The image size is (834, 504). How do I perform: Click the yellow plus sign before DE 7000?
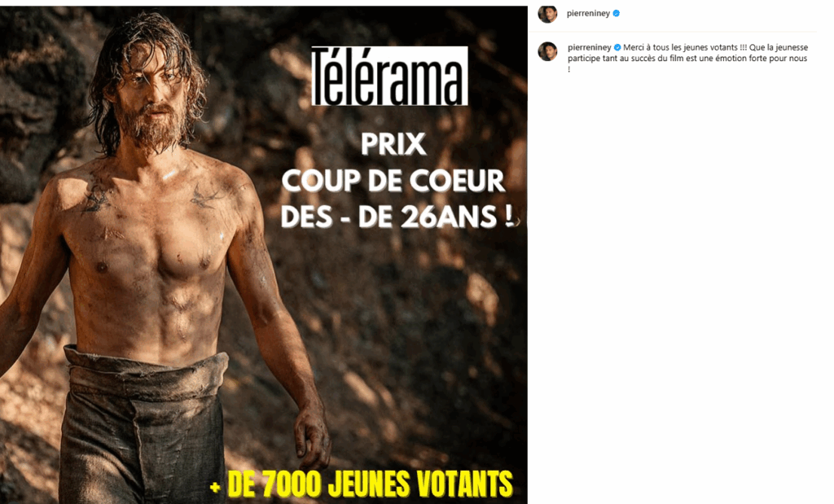click(215, 486)
